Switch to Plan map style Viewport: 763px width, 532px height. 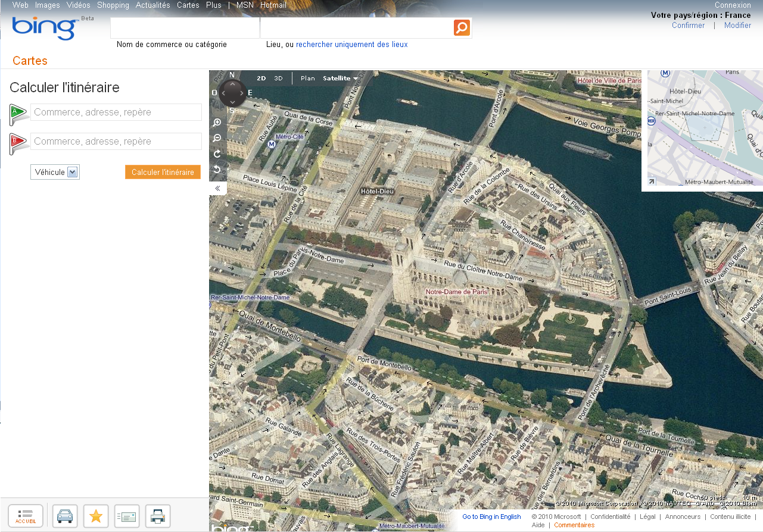coord(308,78)
